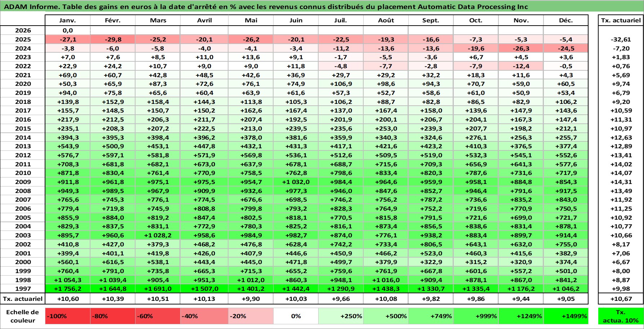Click the overall actuarial rate +10,67
This screenshot has height=329, width=644.
621,299
